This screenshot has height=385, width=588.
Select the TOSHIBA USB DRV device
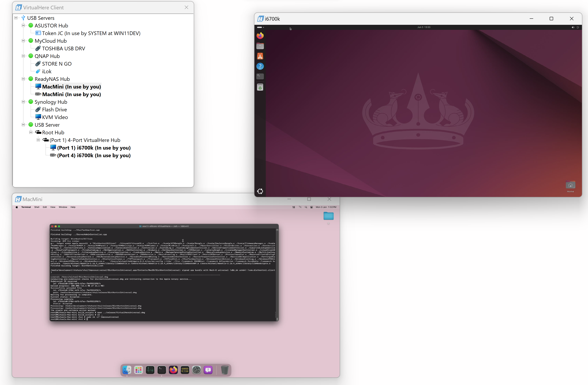click(63, 48)
